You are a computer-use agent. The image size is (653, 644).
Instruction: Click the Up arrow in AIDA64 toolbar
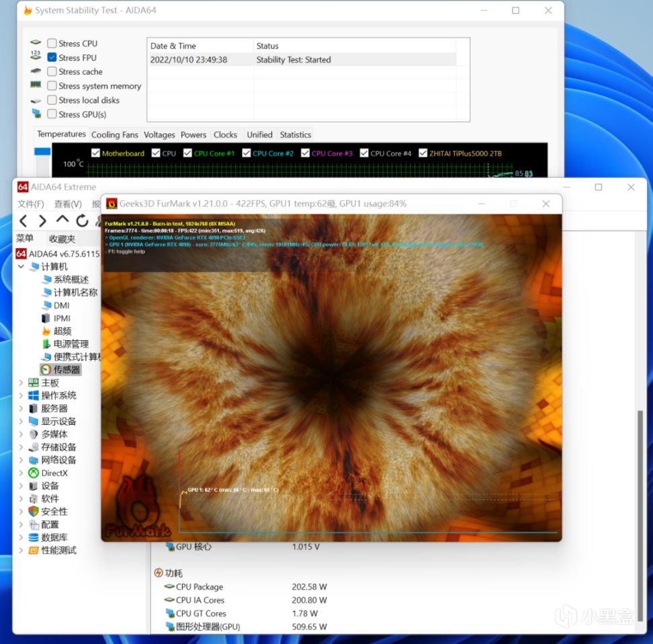[x=62, y=220]
